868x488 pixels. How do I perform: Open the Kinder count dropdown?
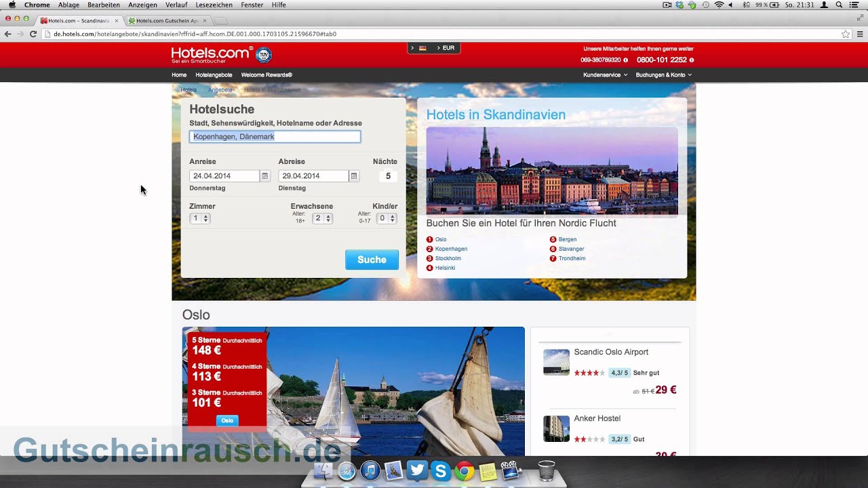point(387,218)
